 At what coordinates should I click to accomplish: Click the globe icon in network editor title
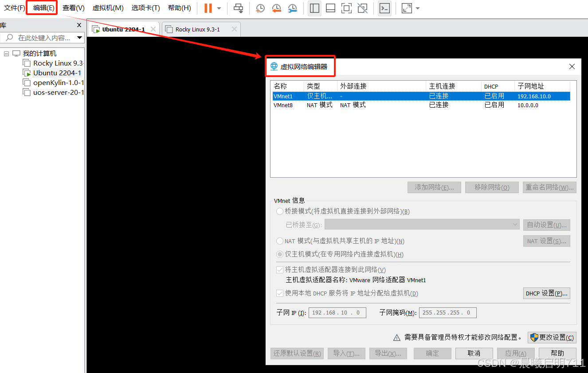pos(274,66)
